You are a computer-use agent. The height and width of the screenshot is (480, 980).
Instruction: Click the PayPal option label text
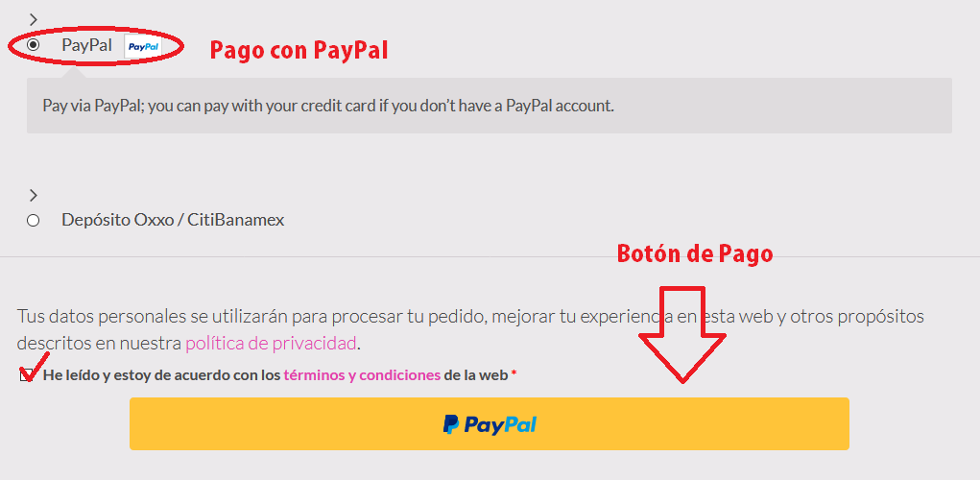(87, 45)
